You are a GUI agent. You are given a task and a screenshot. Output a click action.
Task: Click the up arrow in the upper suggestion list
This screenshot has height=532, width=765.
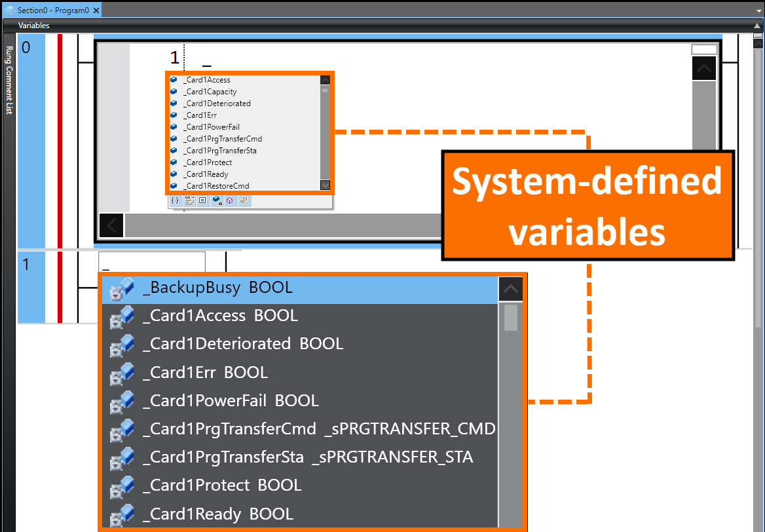coord(325,79)
